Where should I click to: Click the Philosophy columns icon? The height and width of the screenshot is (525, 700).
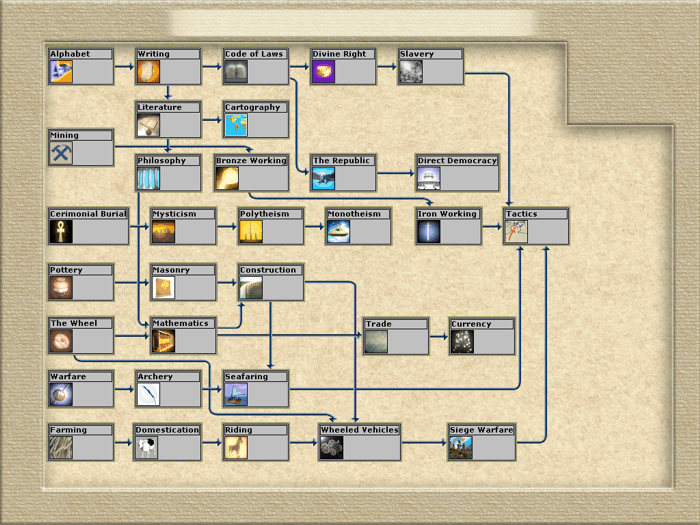point(149,179)
